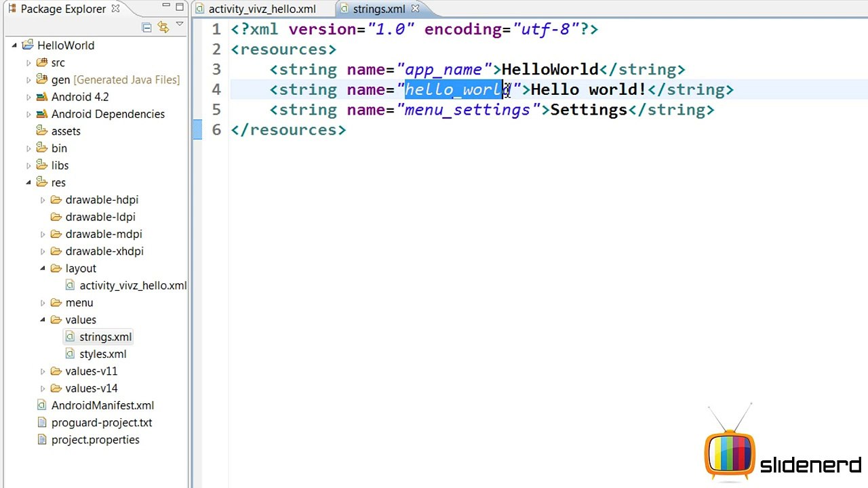Expand drawable-xhdpi folder

pyautogui.click(x=43, y=251)
